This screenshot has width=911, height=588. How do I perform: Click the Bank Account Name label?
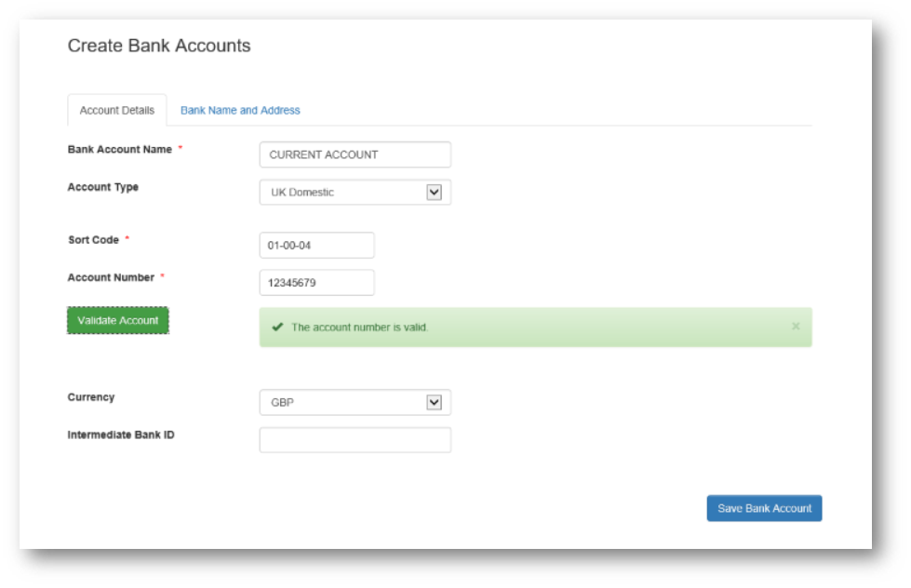pyautogui.click(x=120, y=149)
